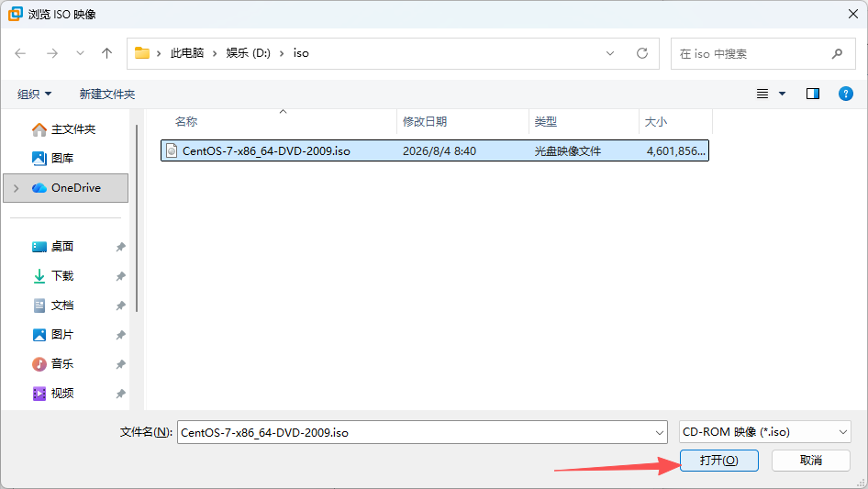Open the view options dropdown arrow
The image size is (868, 489).
coord(782,94)
